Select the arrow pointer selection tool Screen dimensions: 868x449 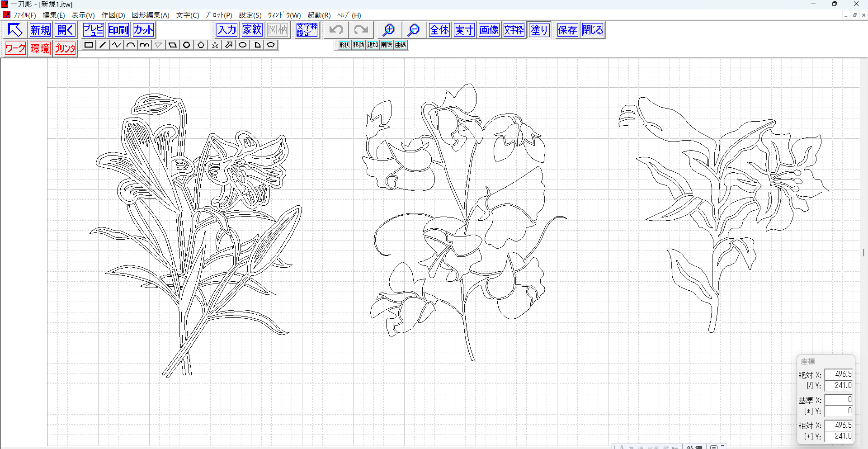[15, 30]
